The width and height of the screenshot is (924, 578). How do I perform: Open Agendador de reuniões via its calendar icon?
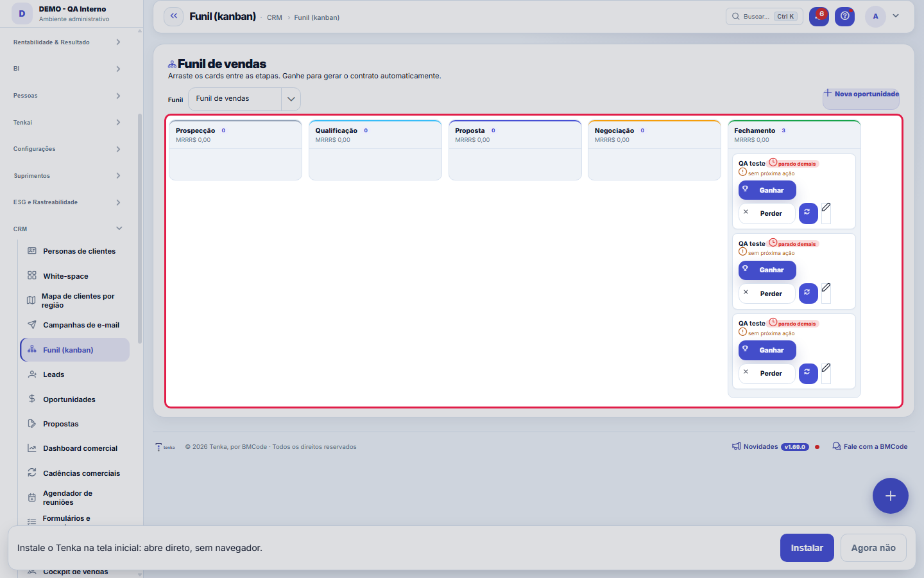click(31, 498)
